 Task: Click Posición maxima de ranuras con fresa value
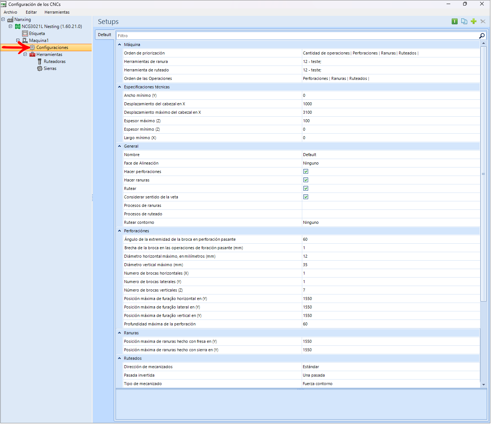click(391, 341)
